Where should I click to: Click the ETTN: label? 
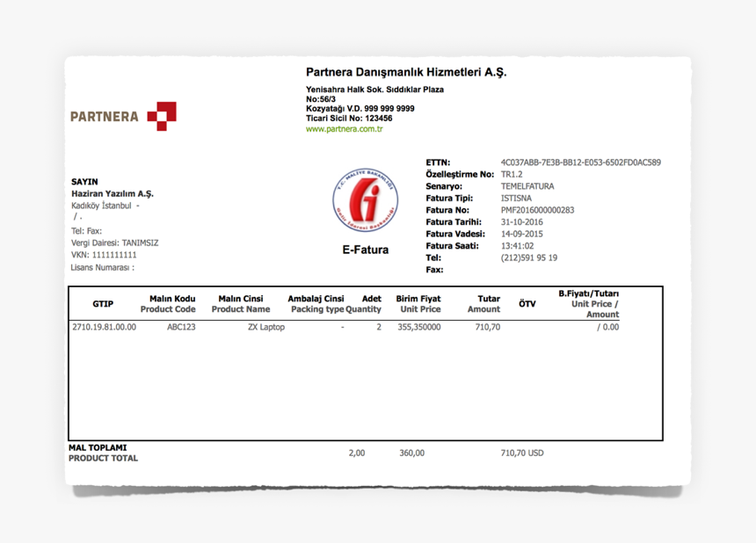tap(438, 163)
